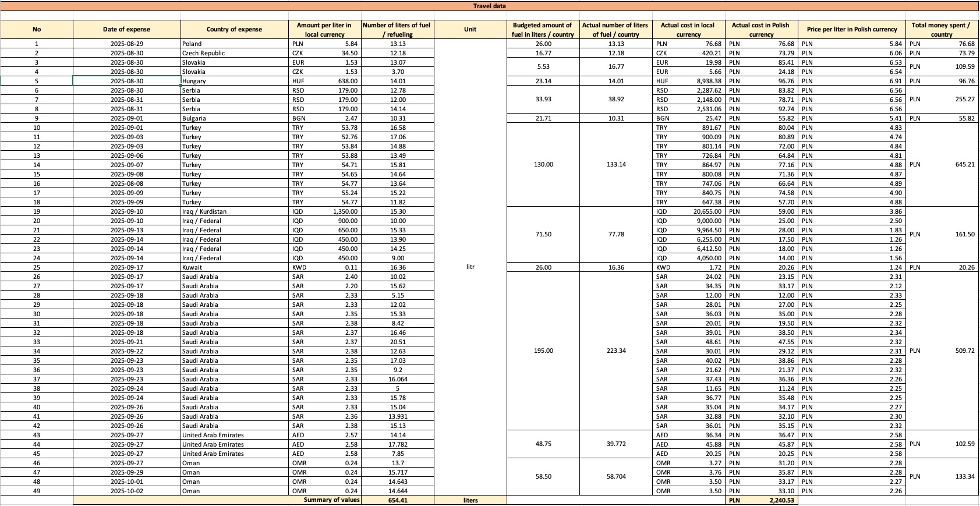Select the total liters value 654.41
Image resolution: width=980 pixels, height=506 pixels.
(398, 500)
